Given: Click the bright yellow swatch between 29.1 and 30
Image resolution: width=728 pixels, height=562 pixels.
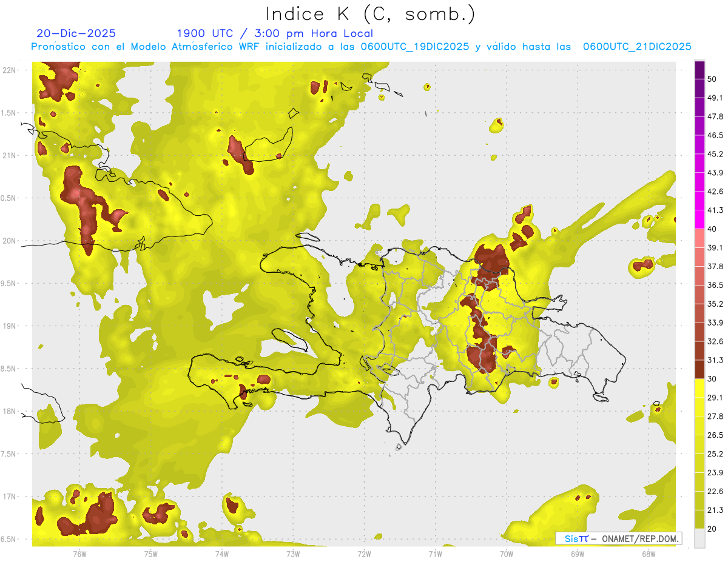Looking at the screenshot, I should point(700,388).
